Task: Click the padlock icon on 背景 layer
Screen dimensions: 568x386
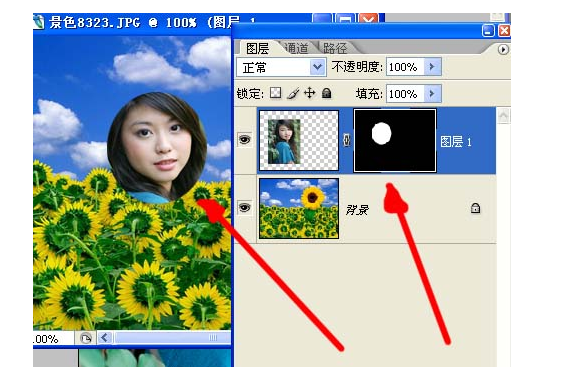Action: pyautogui.click(x=475, y=208)
